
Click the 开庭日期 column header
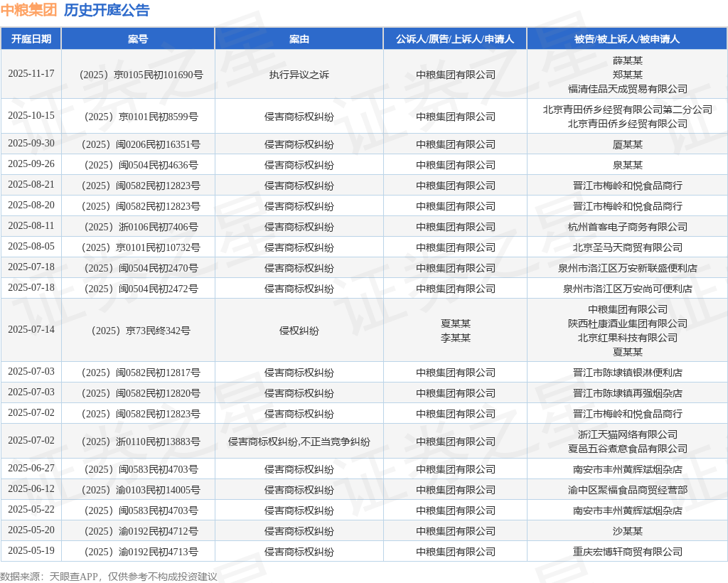click(x=31, y=39)
